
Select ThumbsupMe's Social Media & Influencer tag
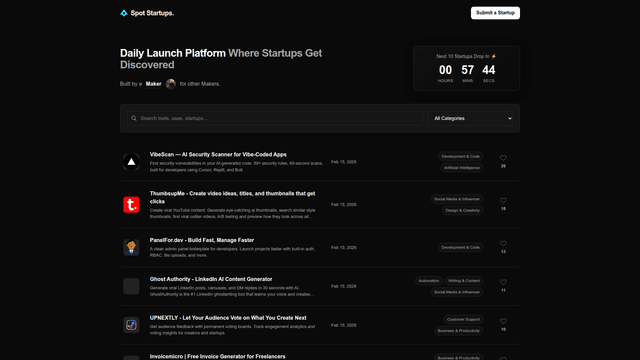(457, 199)
